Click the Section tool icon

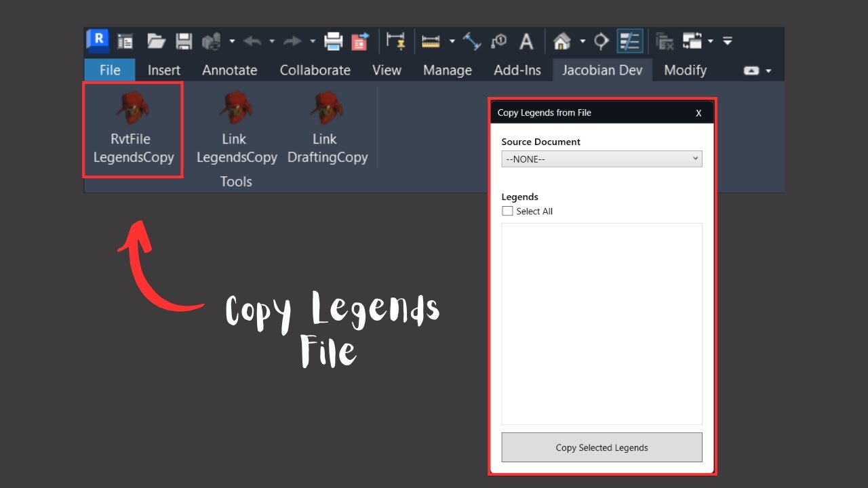coord(601,41)
